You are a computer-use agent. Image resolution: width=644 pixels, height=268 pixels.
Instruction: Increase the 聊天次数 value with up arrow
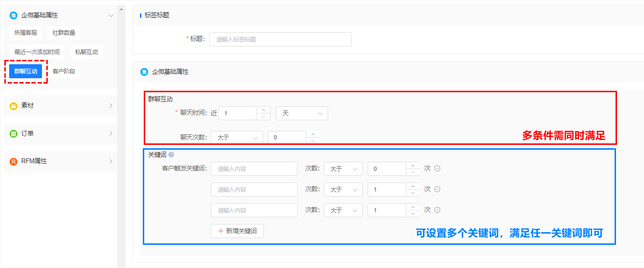pyautogui.click(x=313, y=134)
